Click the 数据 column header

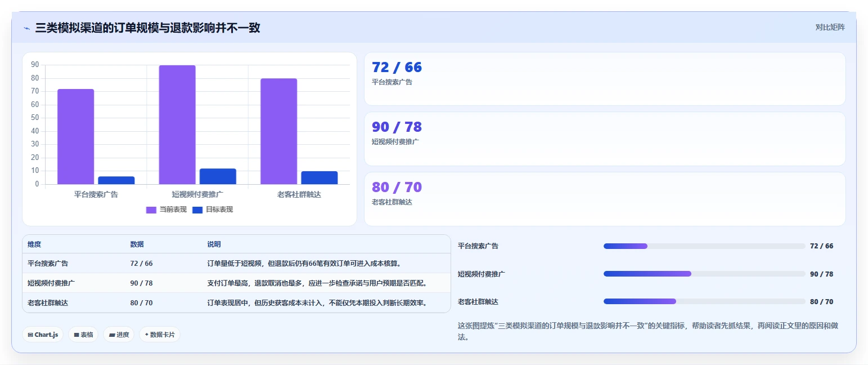coord(137,244)
